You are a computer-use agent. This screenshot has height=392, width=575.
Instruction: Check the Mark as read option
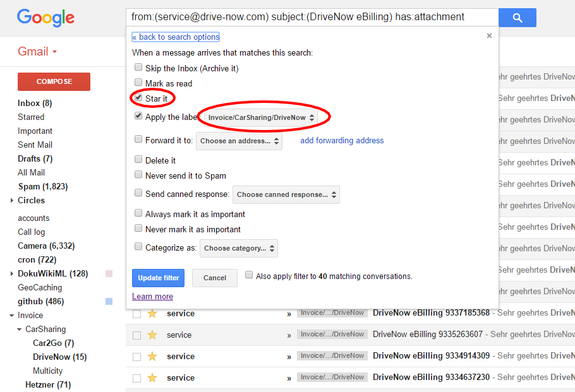[138, 82]
